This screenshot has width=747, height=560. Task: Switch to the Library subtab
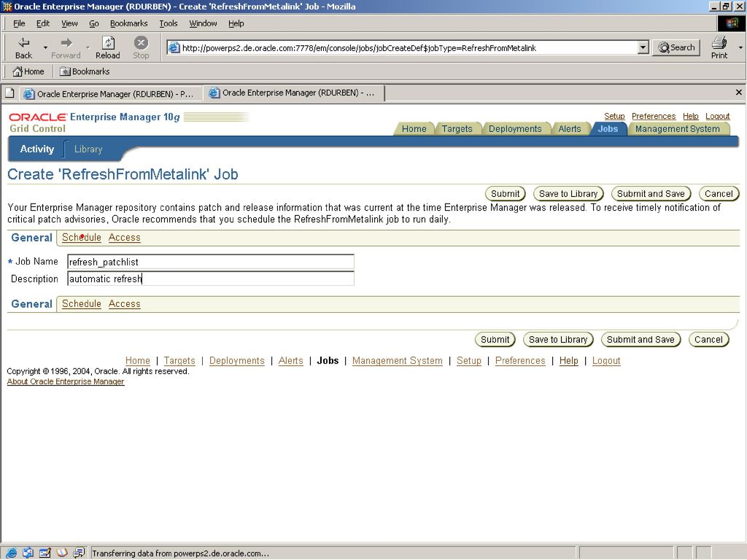point(88,149)
